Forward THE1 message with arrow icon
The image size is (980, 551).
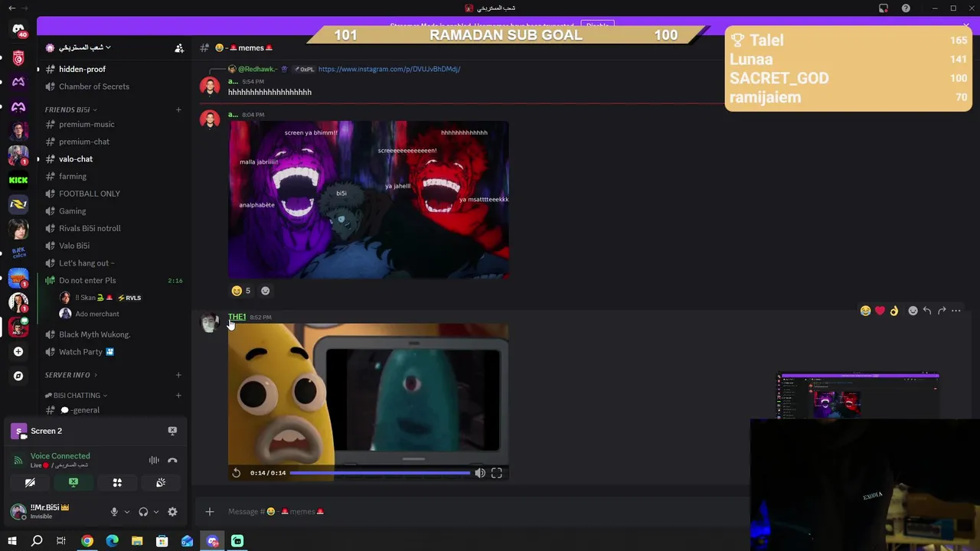[x=942, y=311]
